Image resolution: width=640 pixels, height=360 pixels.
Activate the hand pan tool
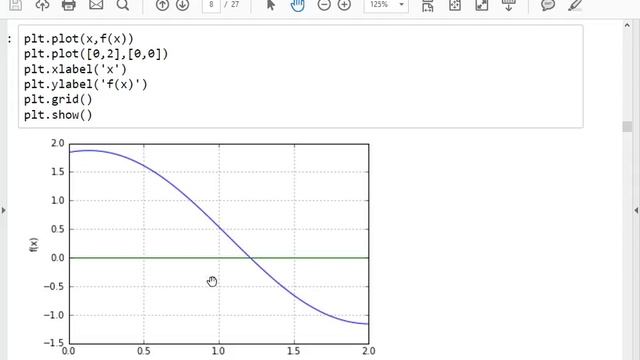click(298, 5)
